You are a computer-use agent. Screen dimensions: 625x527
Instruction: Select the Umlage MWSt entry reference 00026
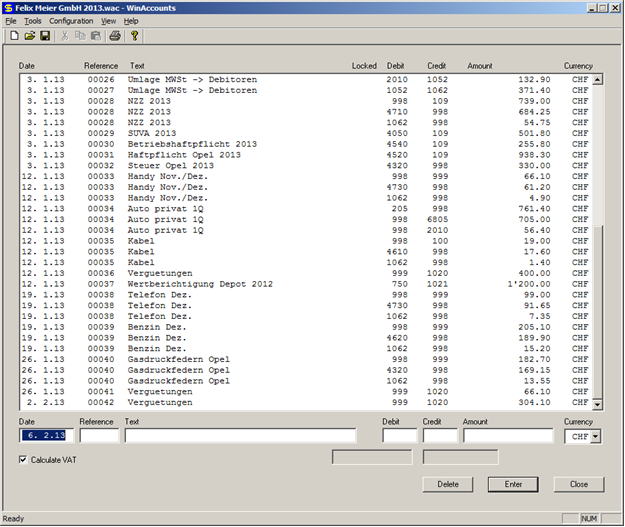tap(306, 80)
